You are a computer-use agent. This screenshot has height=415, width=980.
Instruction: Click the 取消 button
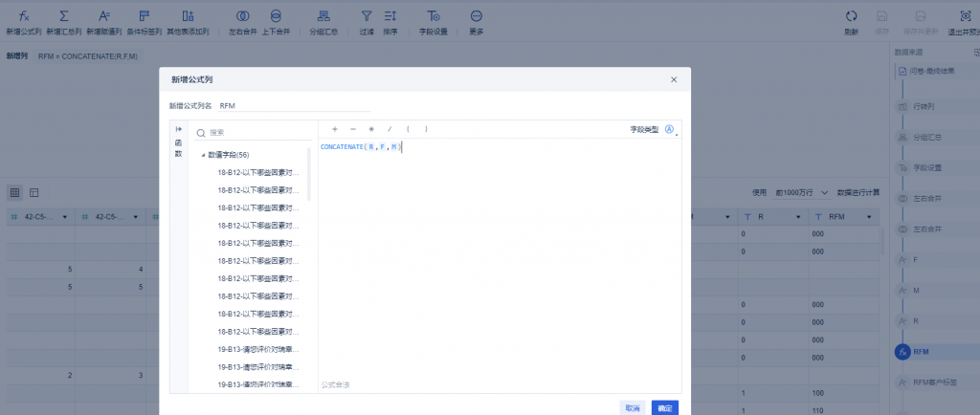point(633,408)
